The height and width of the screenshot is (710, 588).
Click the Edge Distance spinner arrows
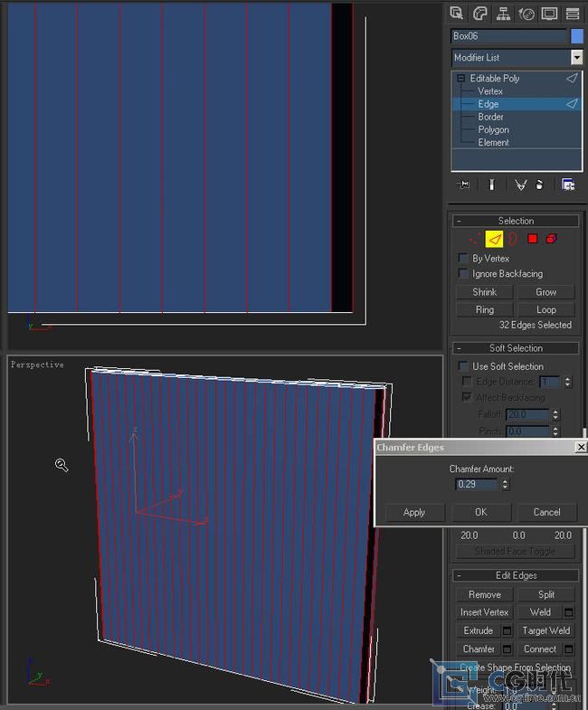pyautogui.click(x=567, y=382)
